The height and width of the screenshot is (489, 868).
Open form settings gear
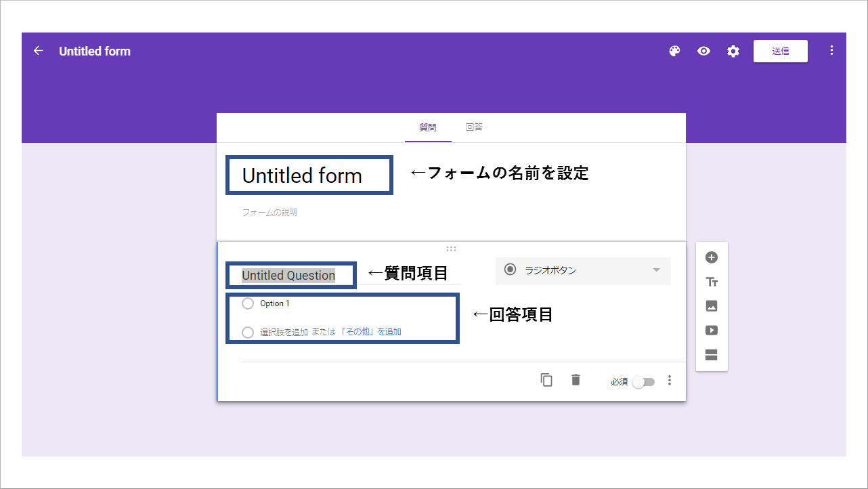point(733,51)
